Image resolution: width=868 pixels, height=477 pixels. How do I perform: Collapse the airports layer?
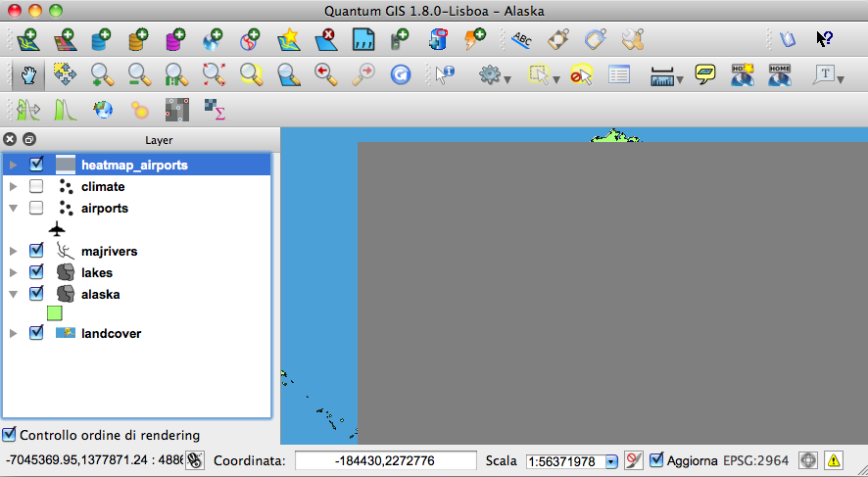[14, 208]
